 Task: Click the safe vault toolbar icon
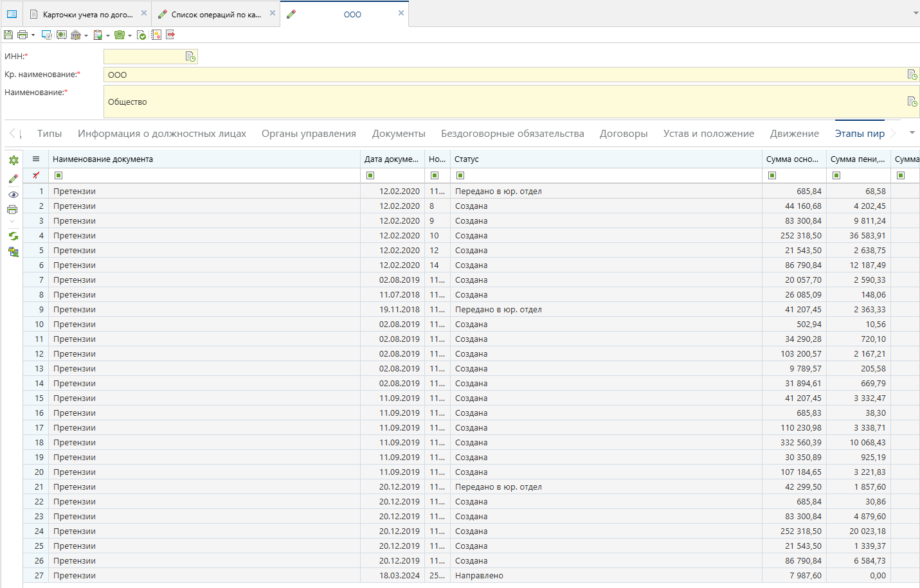click(x=62, y=35)
